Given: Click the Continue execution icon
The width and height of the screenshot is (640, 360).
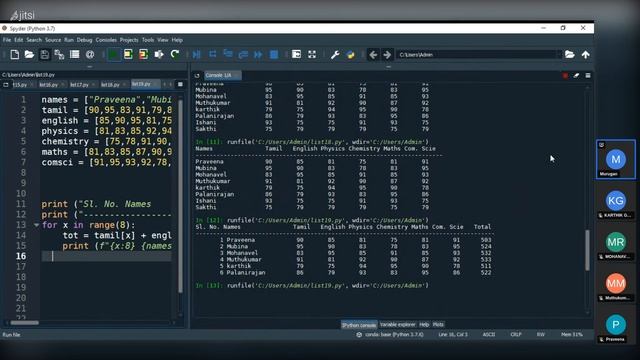Looking at the screenshot, I should click(258, 54).
